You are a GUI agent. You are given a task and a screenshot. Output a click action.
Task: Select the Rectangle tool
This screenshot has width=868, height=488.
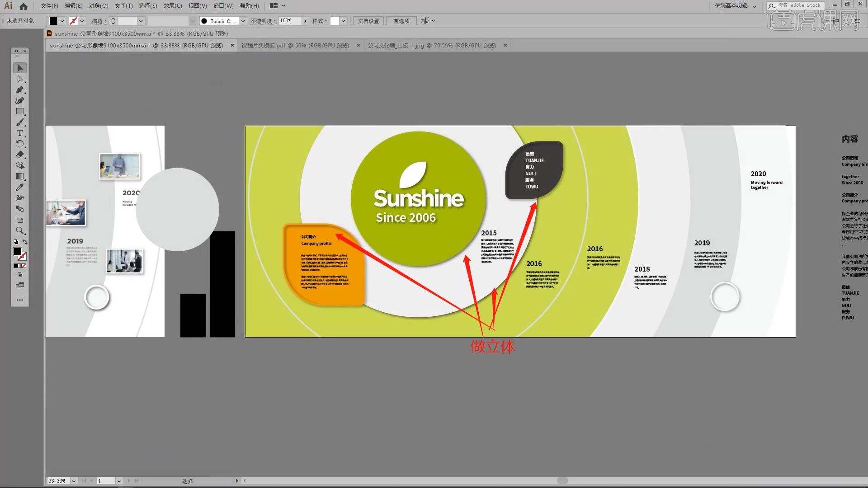(20, 112)
